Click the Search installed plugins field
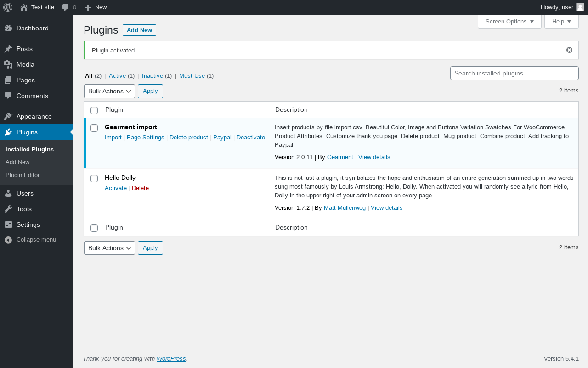The width and height of the screenshot is (588, 368). 514,73
